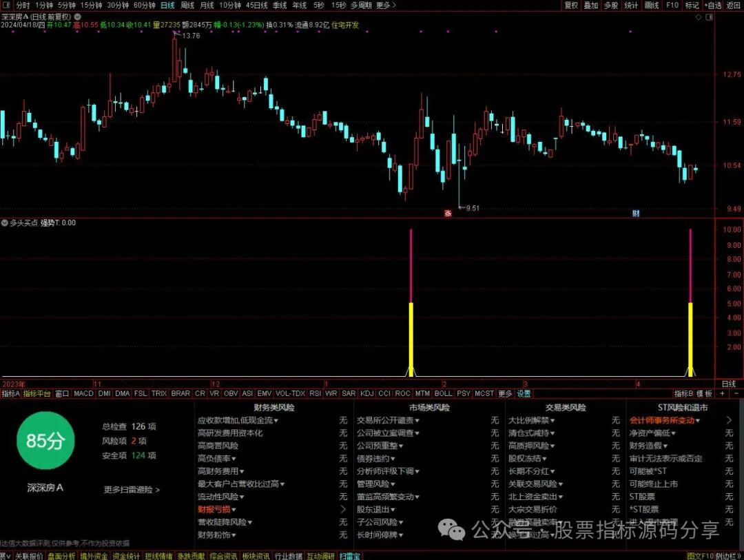Screen dimensions: 744x560
Task: Open the 更多 periods expander in top bar
Action: 386,6
